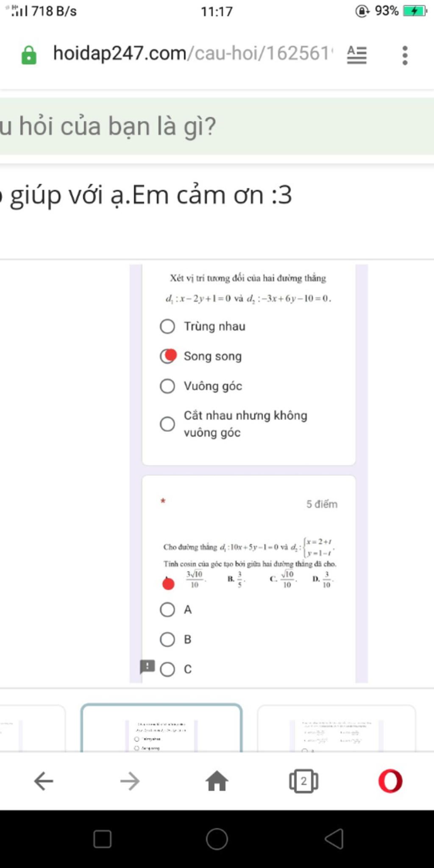This screenshot has width=434, height=868.
Task: Go forward with the right arrow
Action: coord(130,781)
